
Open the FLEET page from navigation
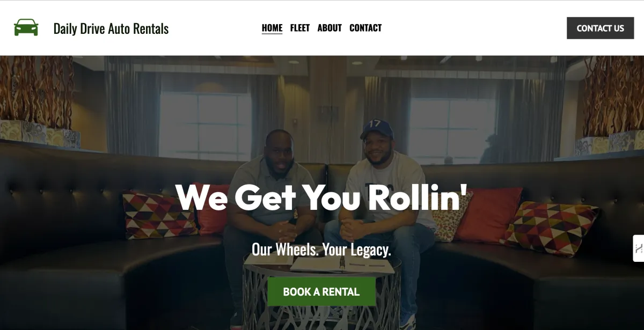click(x=300, y=28)
